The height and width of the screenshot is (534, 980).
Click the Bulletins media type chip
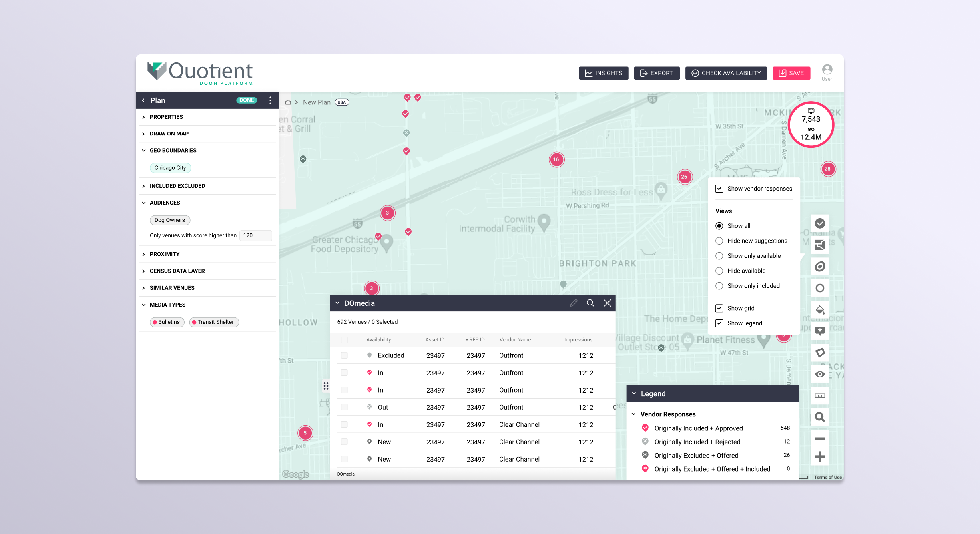click(x=167, y=322)
